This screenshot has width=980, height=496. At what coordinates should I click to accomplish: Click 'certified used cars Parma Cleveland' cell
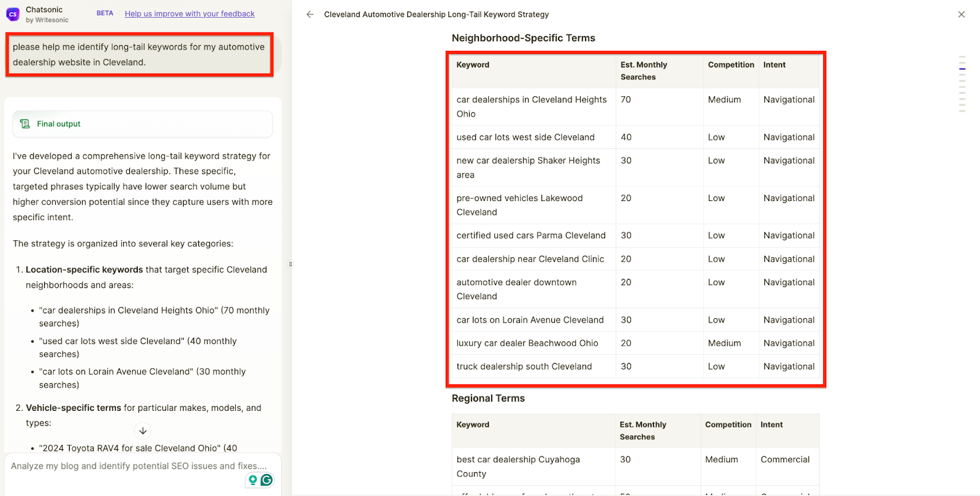(x=533, y=235)
